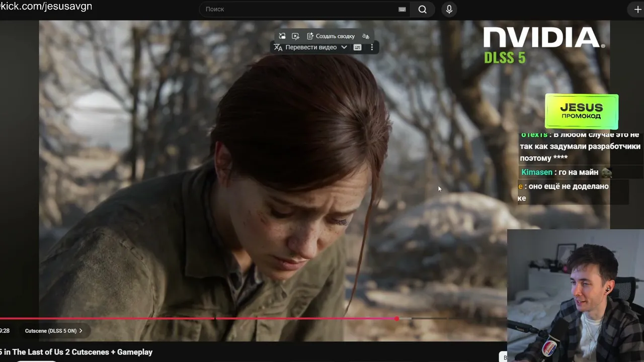This screenshot has width=644, height=362.
Task: Toggle subtitles icon beside Перевести видео
Action: pos(357,47)
